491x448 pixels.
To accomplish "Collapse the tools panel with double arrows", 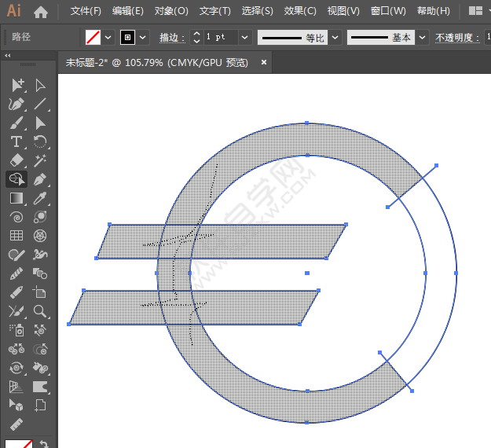I will pos(8,56).
